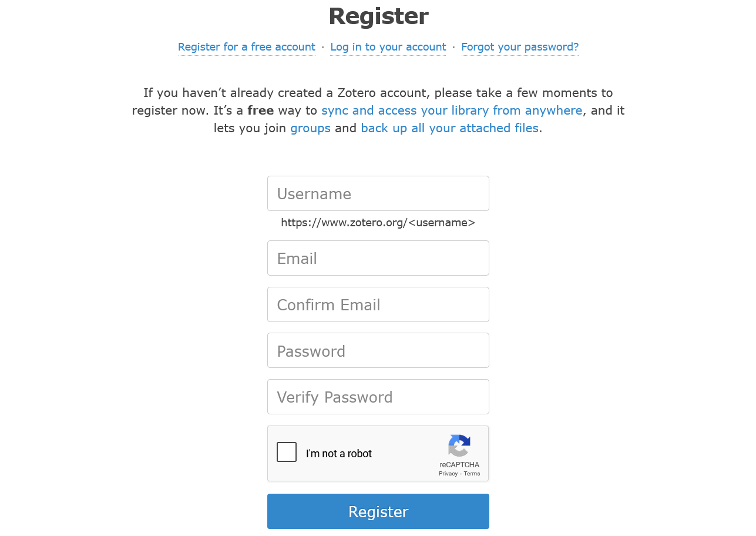Image resolution: width=756 pixels, height=536 pixels.
Task: Click the "reCAPTCHA" text label
Action: (x=459, y=465)
